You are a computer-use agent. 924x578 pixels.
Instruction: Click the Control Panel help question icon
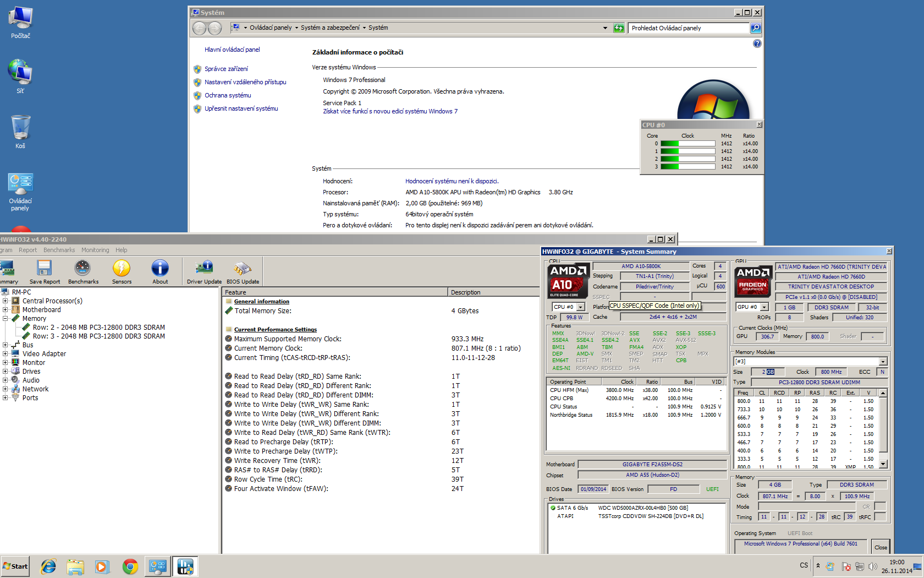(757, 43)
